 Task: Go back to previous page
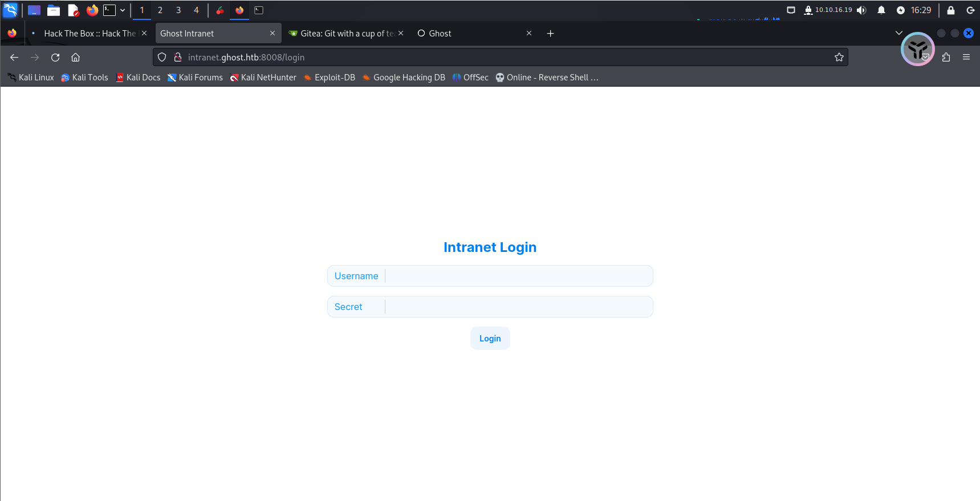click(14, 58)
